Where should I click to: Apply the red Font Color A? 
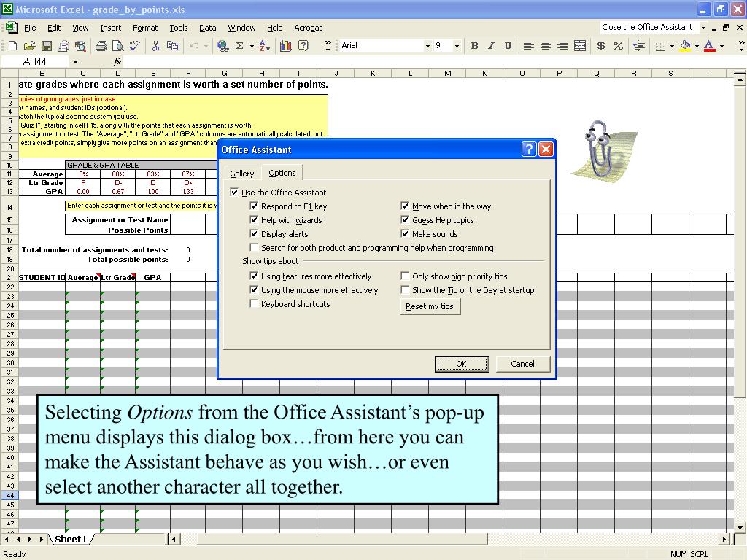(x=709, y=46)
